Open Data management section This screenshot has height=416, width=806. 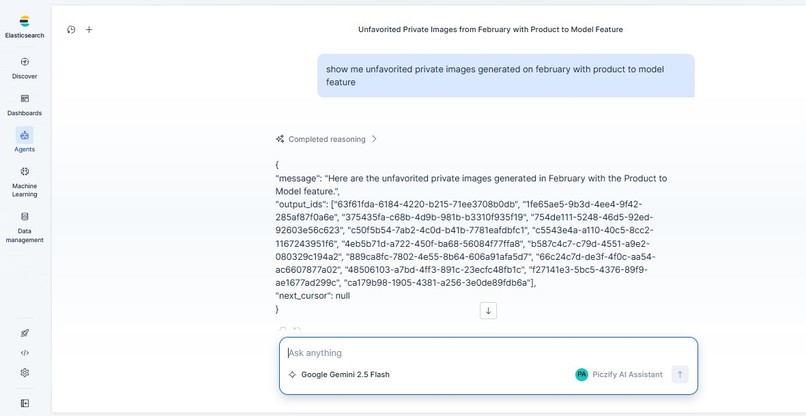coord(25,227)
